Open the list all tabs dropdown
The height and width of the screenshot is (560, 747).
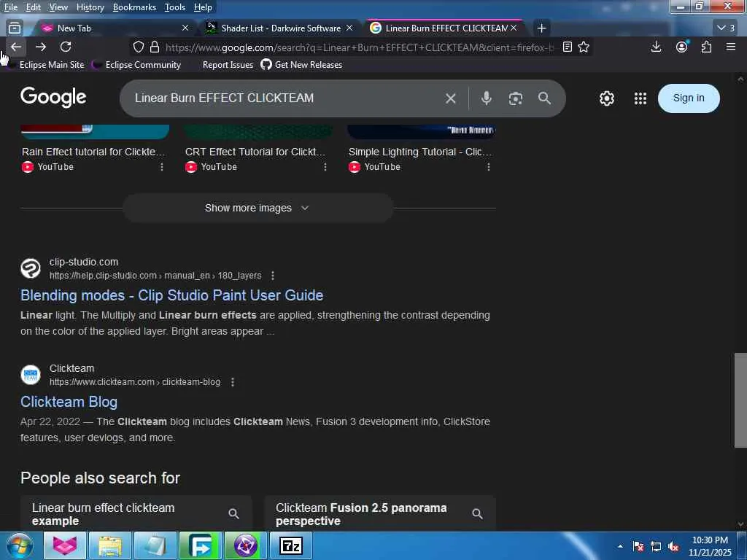click(x=726, y=28)
